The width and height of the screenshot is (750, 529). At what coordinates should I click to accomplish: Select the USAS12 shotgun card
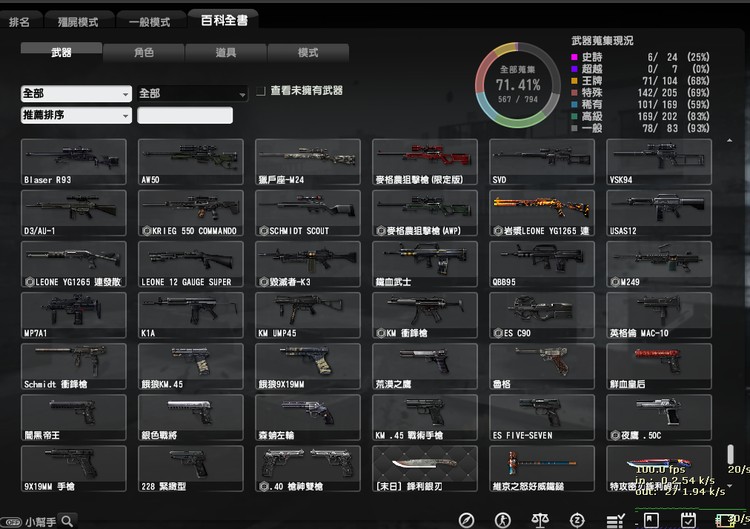(x=659, y=213)
